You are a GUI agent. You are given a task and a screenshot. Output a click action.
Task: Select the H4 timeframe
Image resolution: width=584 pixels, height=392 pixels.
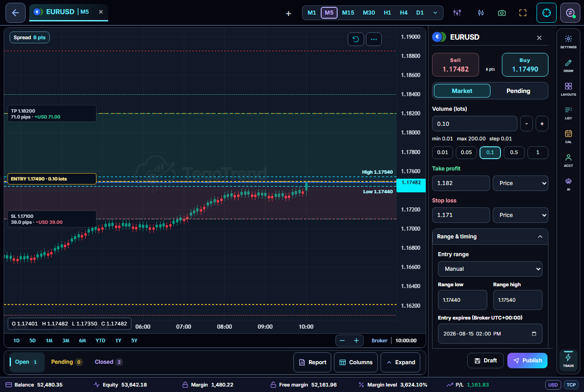(x=404, y=13)
